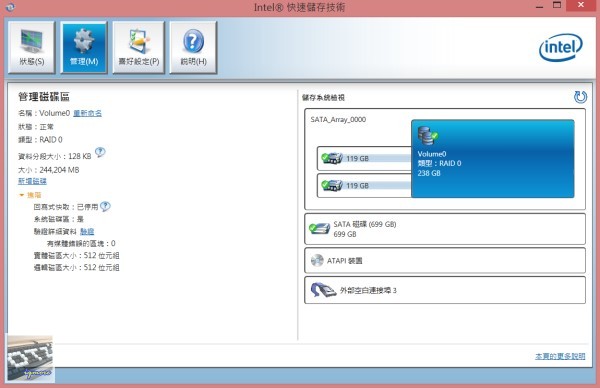Select the second 119 GB array disk
Screen dimensions: 600x388
[x=364, y=185]
